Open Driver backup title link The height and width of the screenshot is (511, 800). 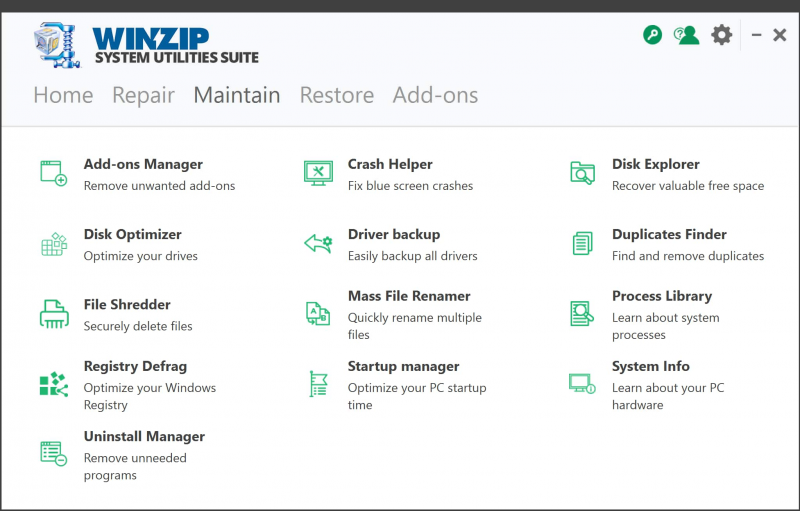point(394,235)
